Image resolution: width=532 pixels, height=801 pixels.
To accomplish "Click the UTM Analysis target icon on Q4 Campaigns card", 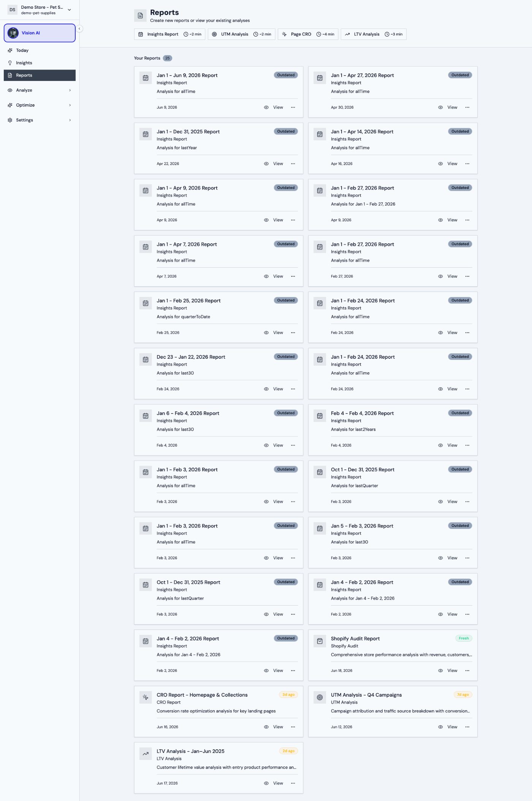I will [x=320, y=697].
